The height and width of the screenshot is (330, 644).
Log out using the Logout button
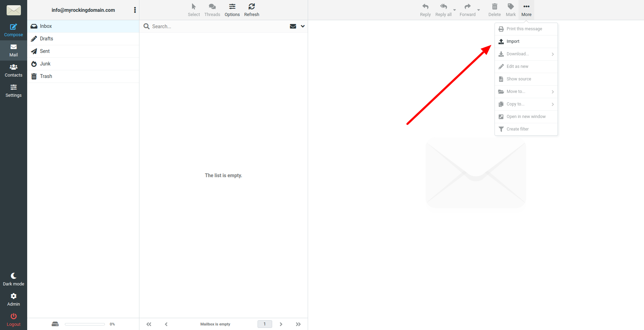[14, 320]
